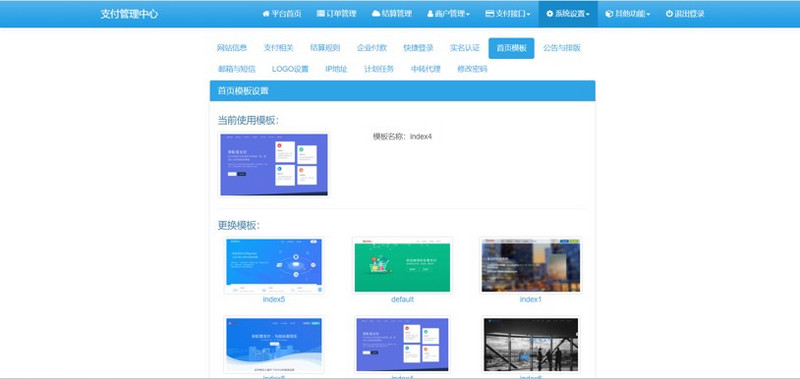The height and width of the screenshot is (379, 800).
Task: Select the blue city-skyline template thumbnail in bottom row
Action: (x=274, y=345)
